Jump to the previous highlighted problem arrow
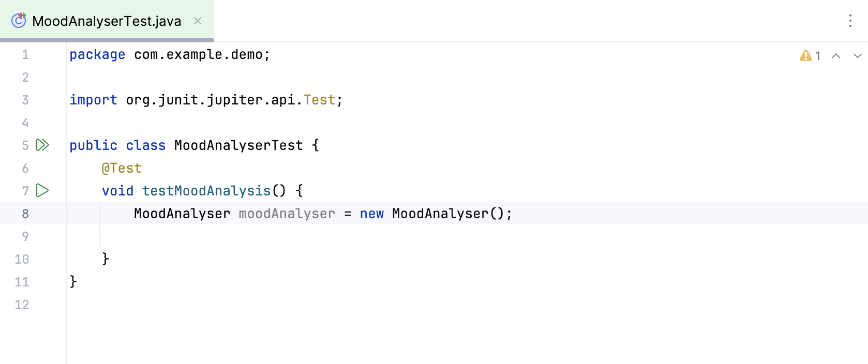 coord(836,56)
